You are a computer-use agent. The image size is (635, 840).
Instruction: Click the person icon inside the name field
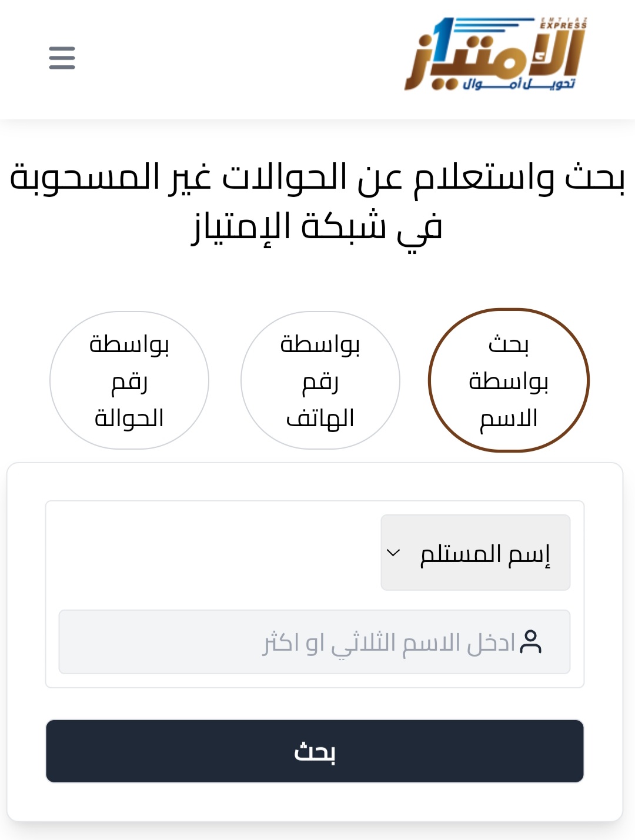[x=532, y=642]
